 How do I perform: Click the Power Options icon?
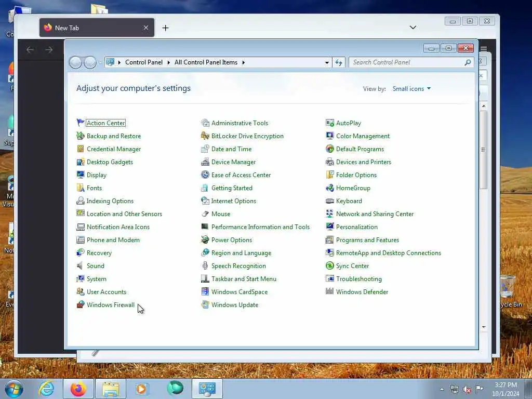(x=205, y=240)
